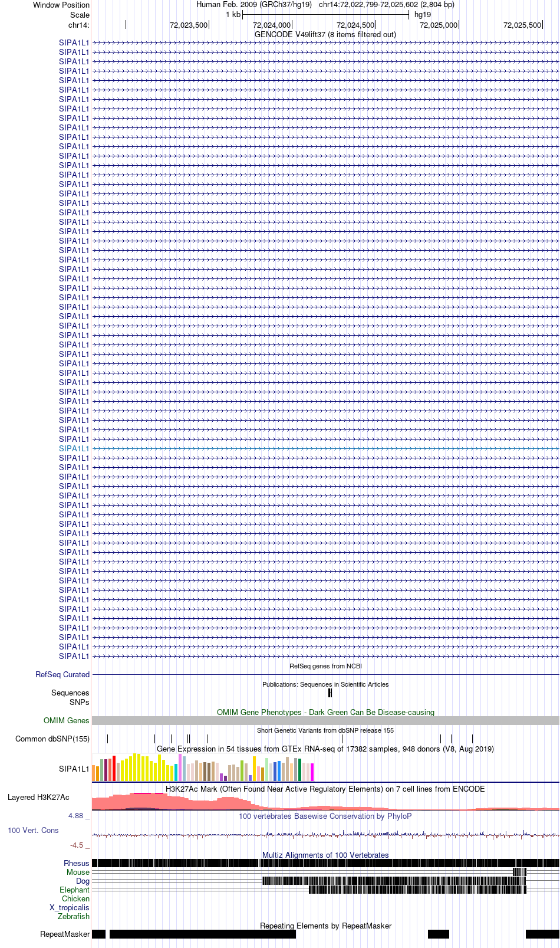Click the GTEx Gene Expression track title
Image resolution: width=560 pixels, height=948 pixels.
pyautogui.click(x=325, y=749)
